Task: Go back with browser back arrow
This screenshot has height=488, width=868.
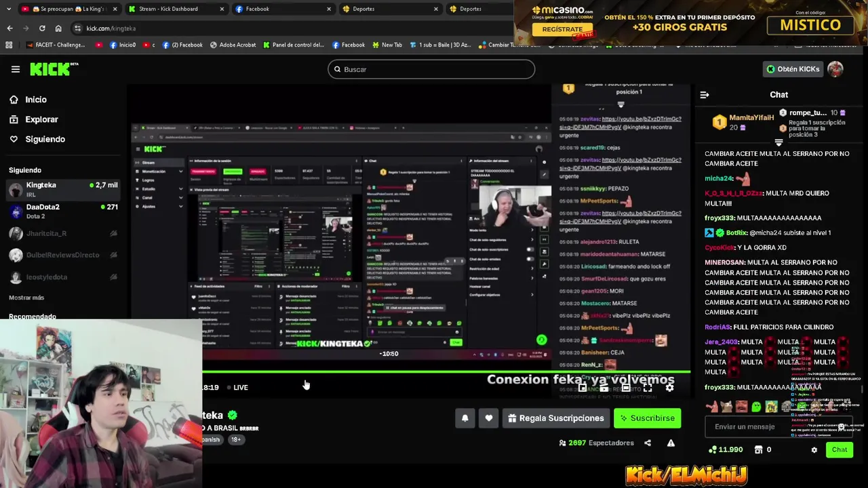Action: pos(9,28)
